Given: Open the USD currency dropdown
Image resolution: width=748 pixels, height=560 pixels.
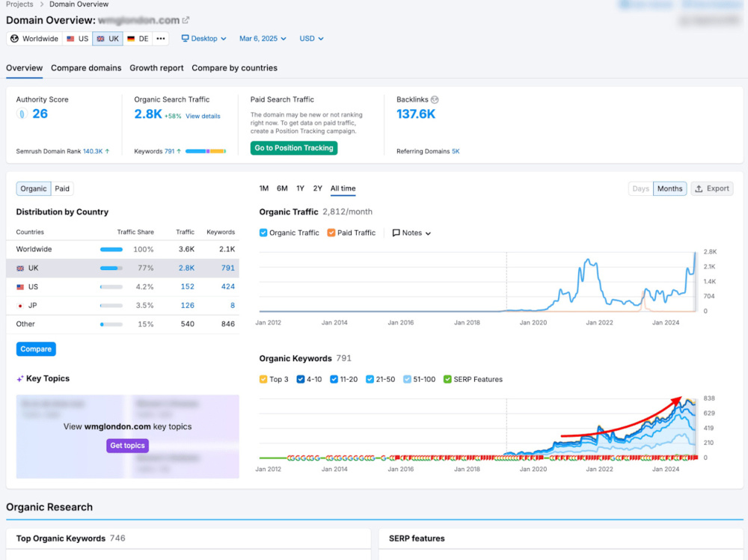Looking at the screenshot, I should tap(311, 39).
